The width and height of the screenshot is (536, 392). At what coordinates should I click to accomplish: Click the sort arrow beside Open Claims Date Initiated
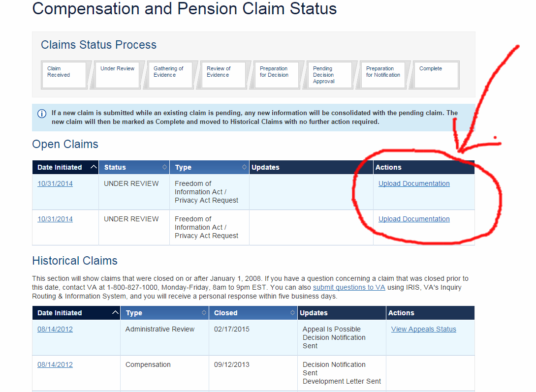click(x=94, y=167)
